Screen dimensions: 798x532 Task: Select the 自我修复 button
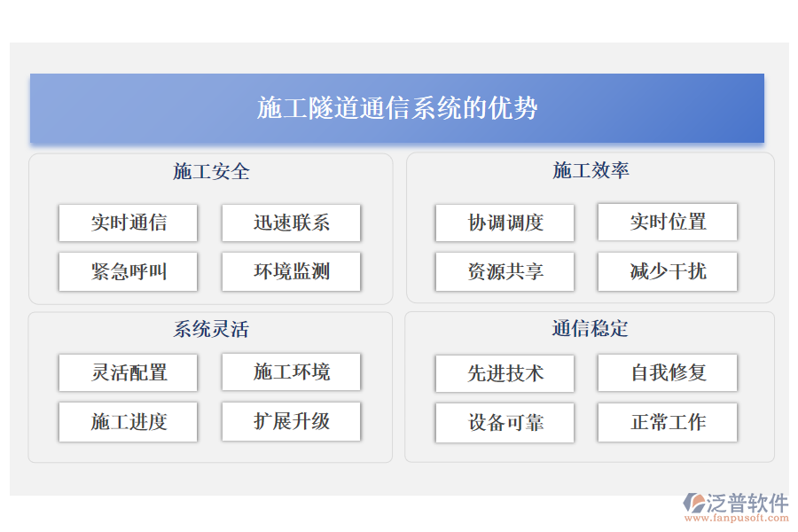[668, 373]
